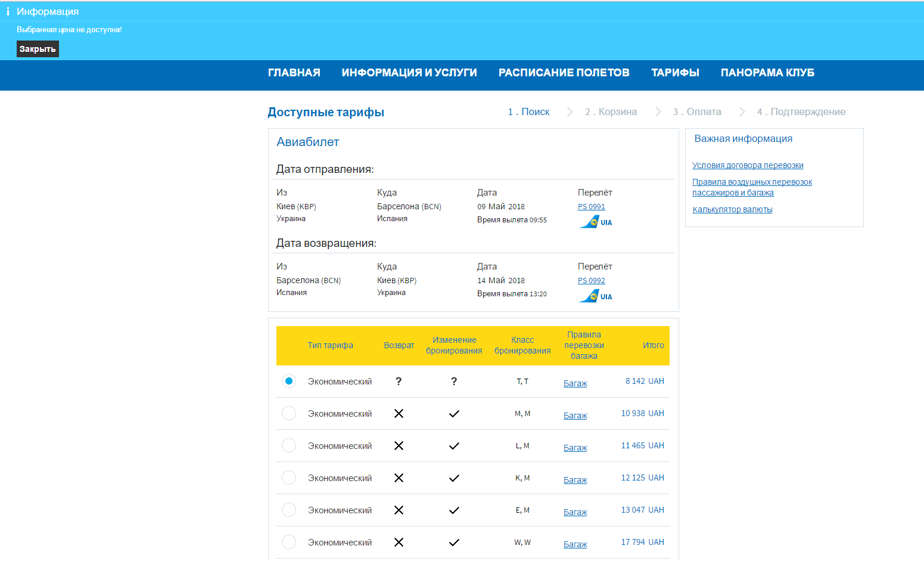The height and width of the screenshot is (561, 924).
Task: Click booking change question mark in T,T row
Action: click(x=454, y=382)
